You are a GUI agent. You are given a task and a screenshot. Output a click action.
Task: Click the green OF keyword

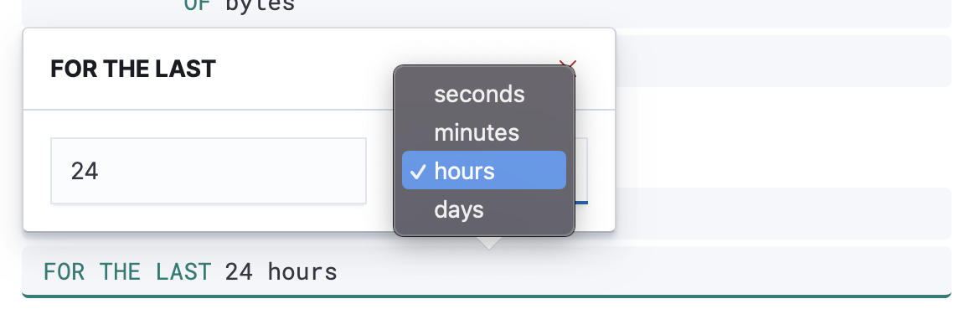[196, 5]
